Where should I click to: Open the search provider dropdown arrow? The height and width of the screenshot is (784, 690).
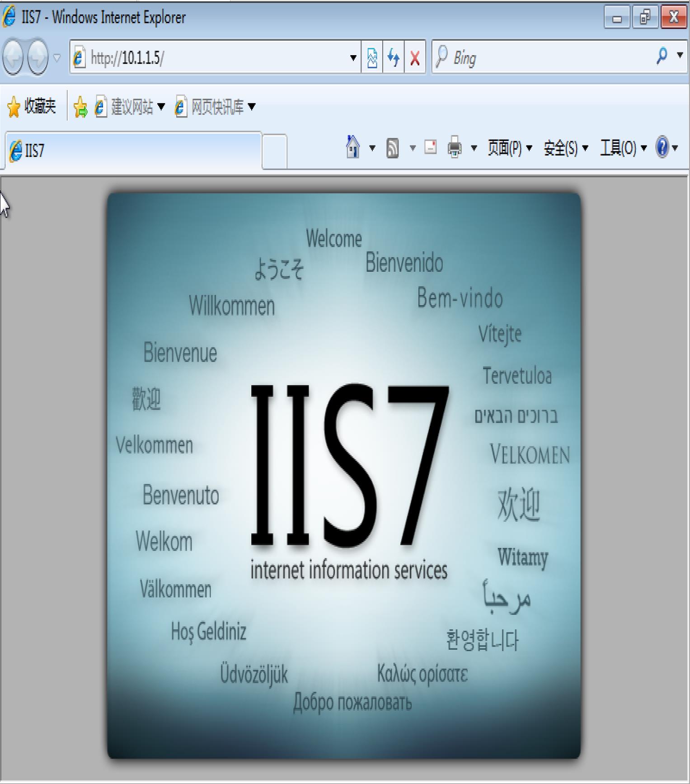click(680, 56)
